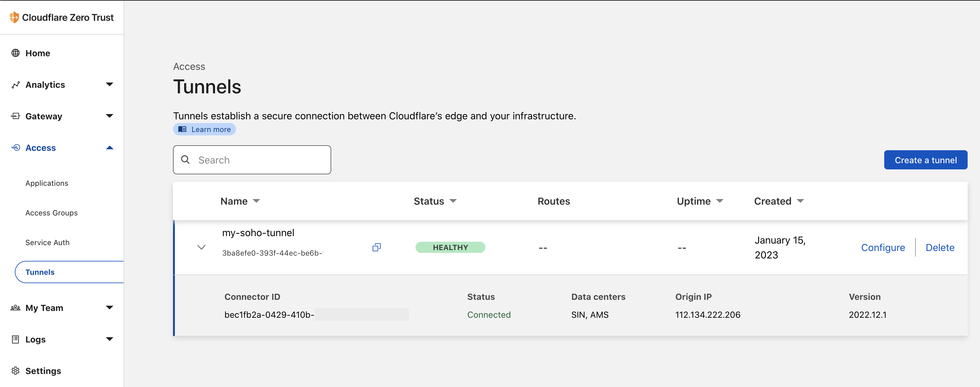980x387 pixels.
Task: Click the Settings gear icon
Action: pos(15,371)
